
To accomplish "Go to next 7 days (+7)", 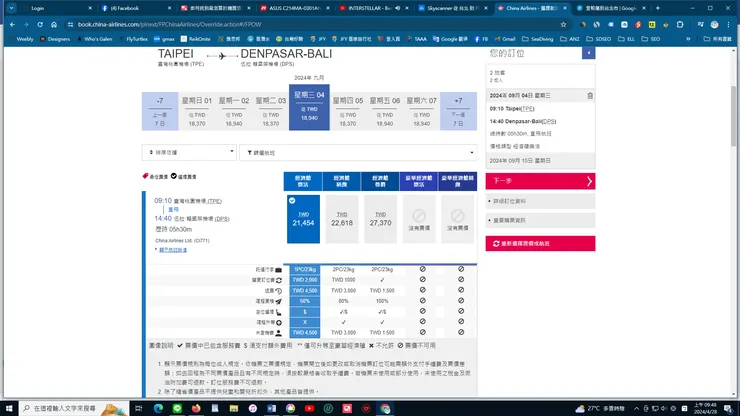I will tap(458, 111).
